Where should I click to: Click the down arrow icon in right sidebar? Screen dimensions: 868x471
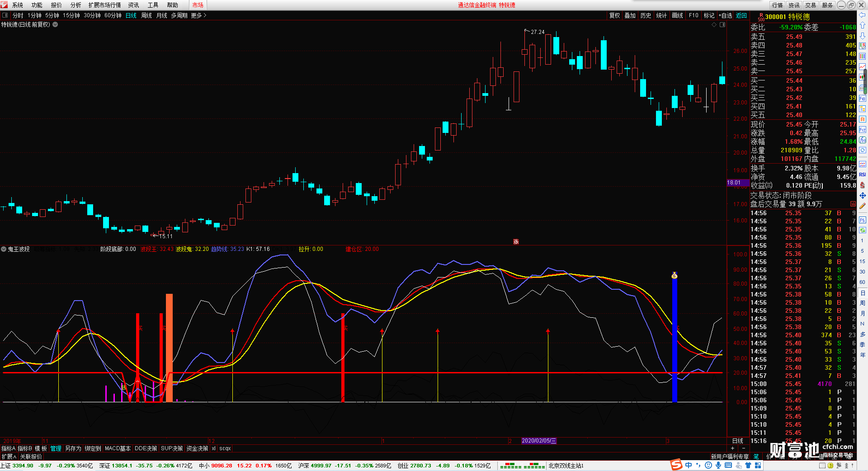(x=863, y=36)
